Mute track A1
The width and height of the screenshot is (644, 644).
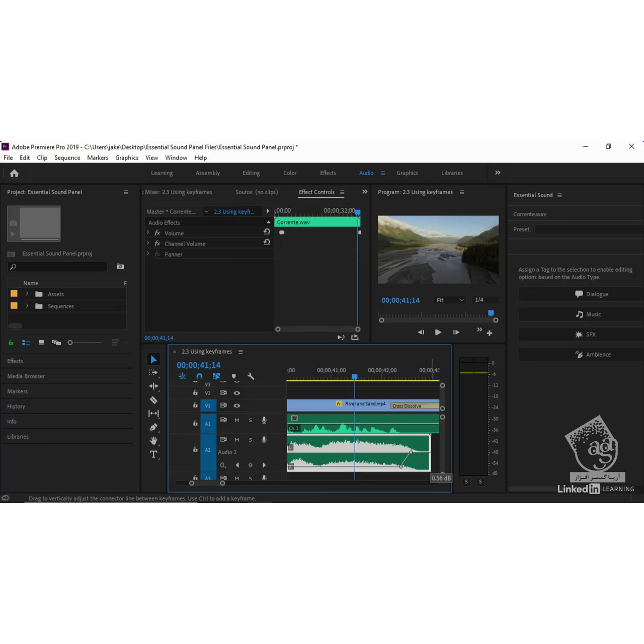point(237,420)
